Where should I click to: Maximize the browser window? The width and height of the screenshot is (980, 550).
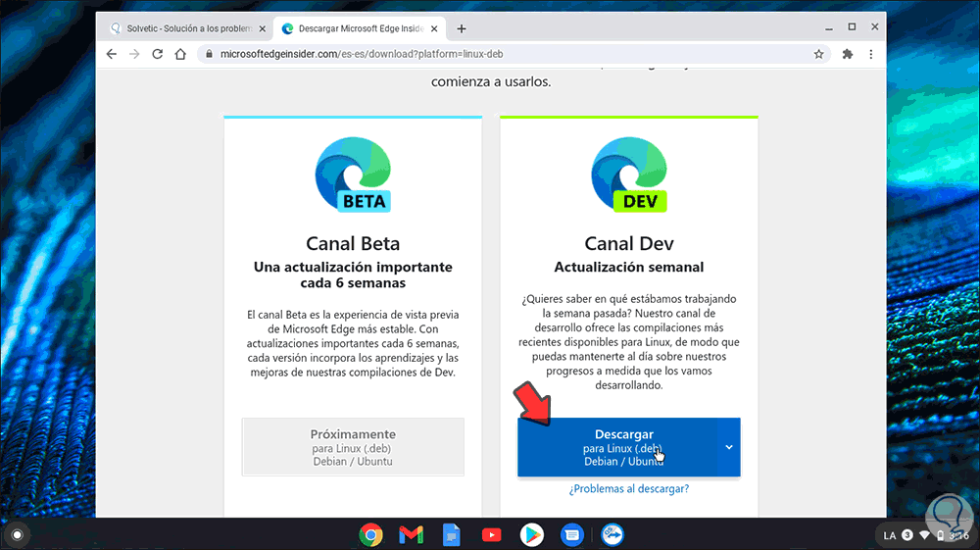(x=852, y=26)
